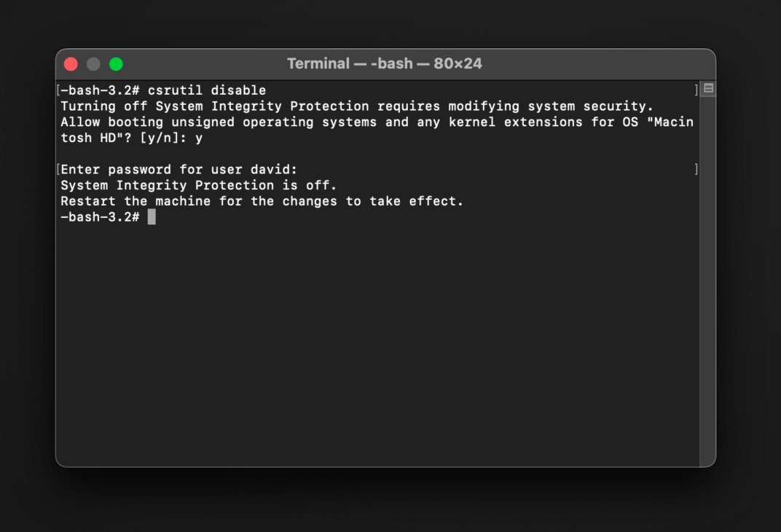The width and height of the screenshot is (781, 532).
Task: Click the green full-screen traffic light button
Action: click(116, 63)
